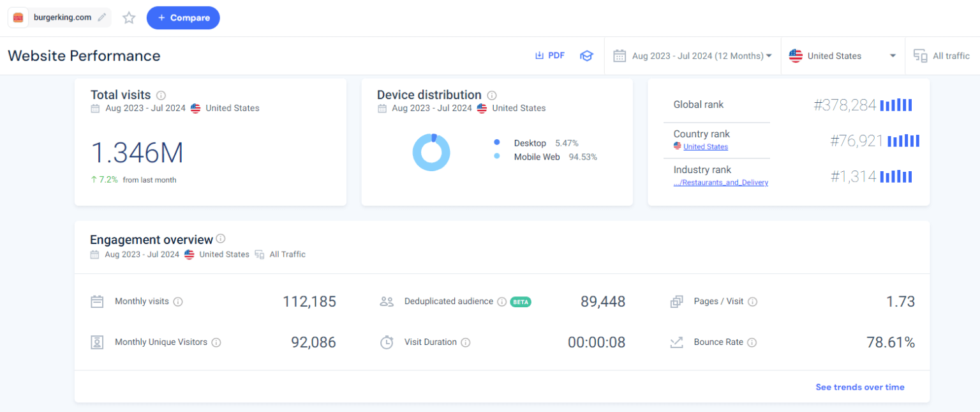Screen dimensions: 980x412
Task: View the Total visits info tooltip
Action: point(160,95)
